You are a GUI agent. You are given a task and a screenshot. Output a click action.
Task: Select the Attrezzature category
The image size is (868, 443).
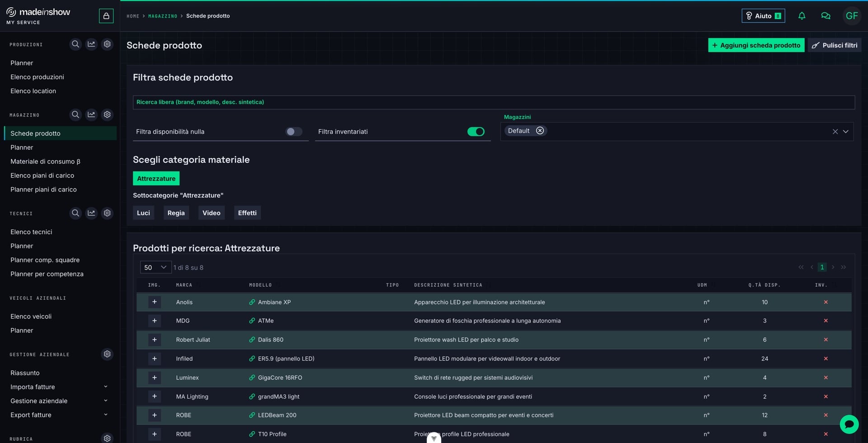pos(156,179)
